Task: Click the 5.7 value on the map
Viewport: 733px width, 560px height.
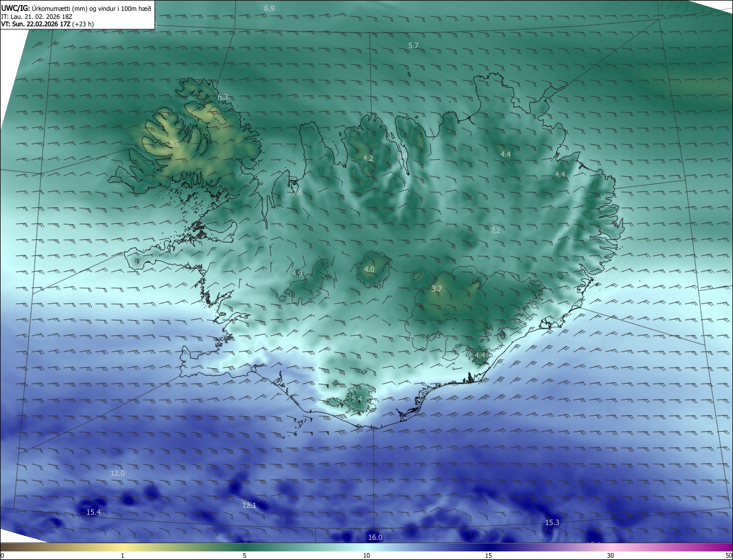Action: click(x=413, y=45)
